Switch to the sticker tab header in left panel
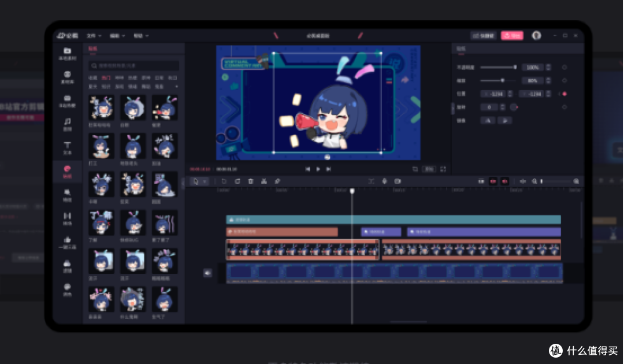624x364 pixels. [92, 49]
